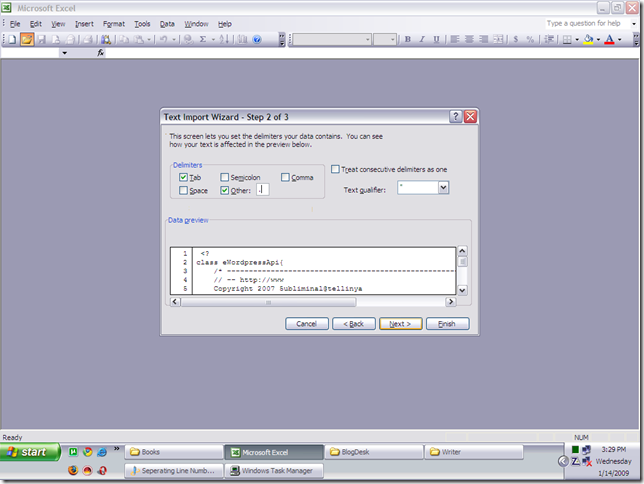Uncheck the Tab delimiter checkbox
This screenshot has height=484, width=644.
point(184,177)
